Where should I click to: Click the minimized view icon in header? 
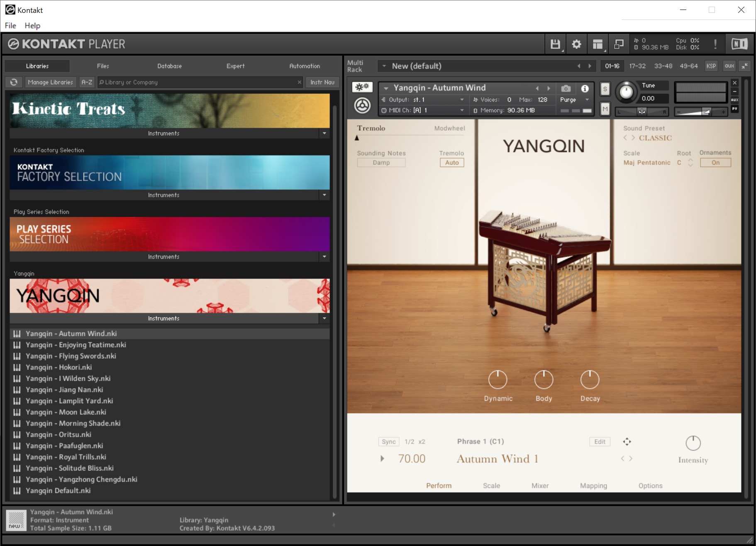tap(619, 44)
